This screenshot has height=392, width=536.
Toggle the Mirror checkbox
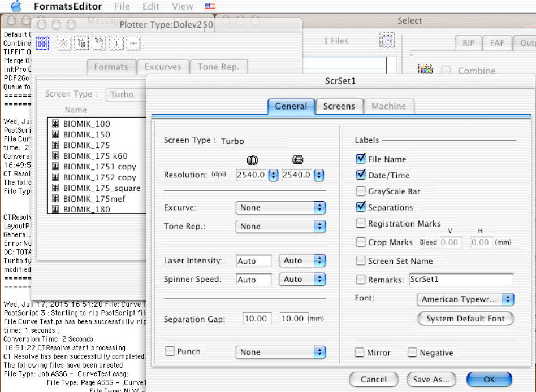click(x=359, y=352)
